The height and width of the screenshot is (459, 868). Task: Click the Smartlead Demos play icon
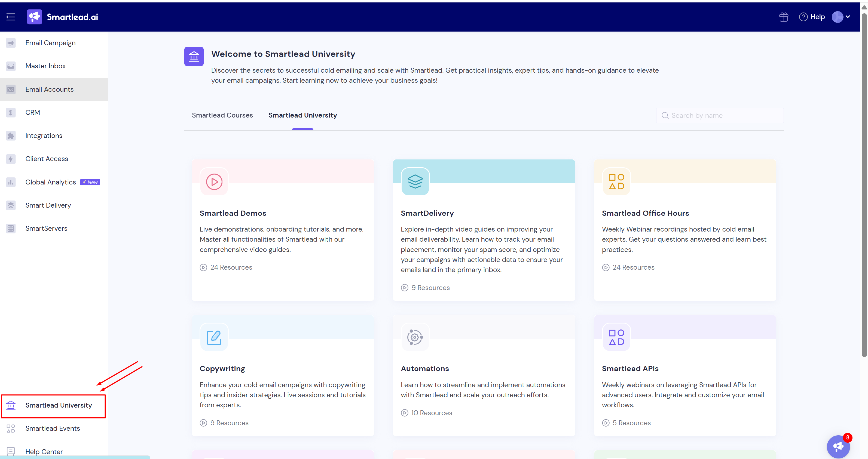coord(214,181)
